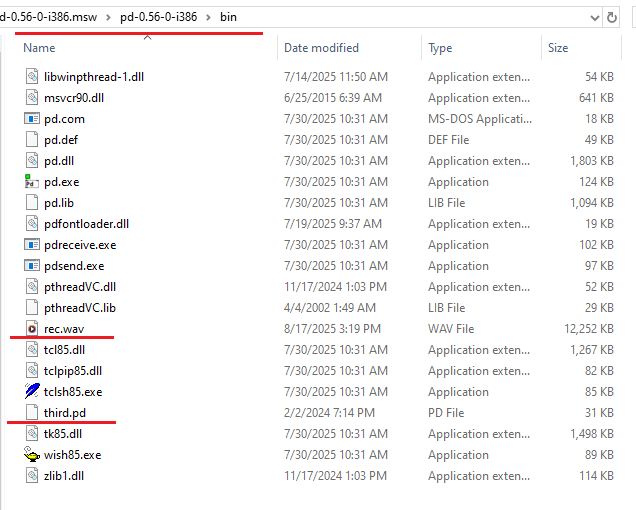Click the MS-DOS Applicati... type cell
Image resolution: width=636 pixels, height=510 pixels.
pyautogui.click(x=480, y=119)
